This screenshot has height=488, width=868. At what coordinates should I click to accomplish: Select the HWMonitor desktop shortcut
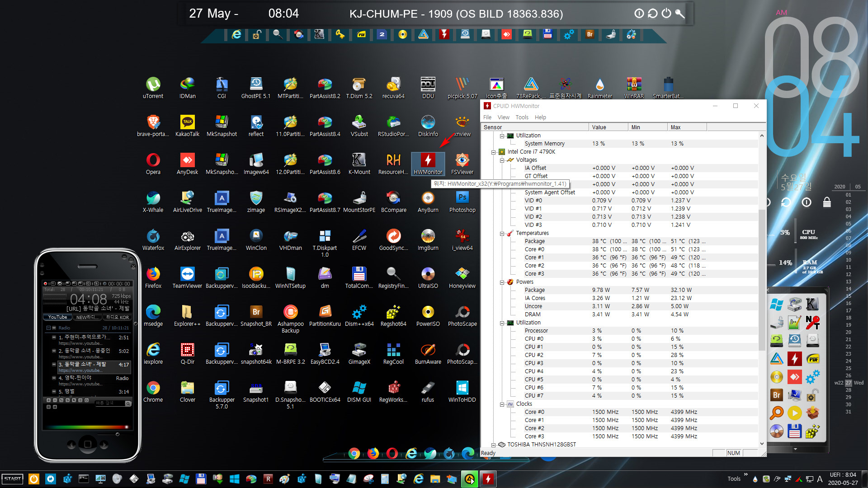(x=428, y=164)
